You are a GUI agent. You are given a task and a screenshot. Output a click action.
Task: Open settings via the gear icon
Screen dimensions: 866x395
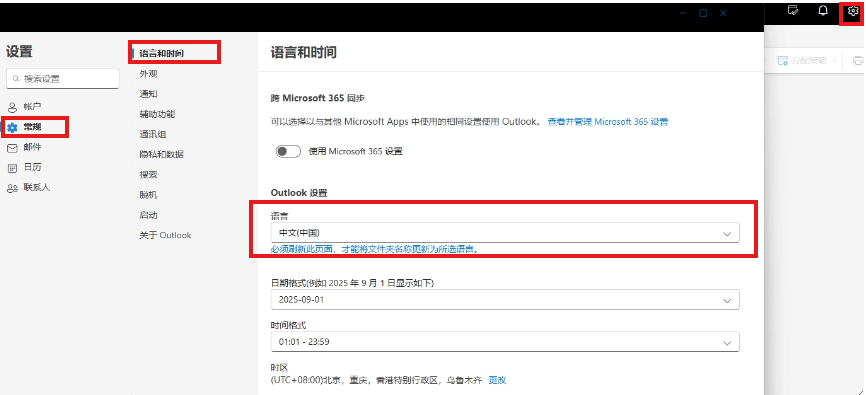(853, 11)
